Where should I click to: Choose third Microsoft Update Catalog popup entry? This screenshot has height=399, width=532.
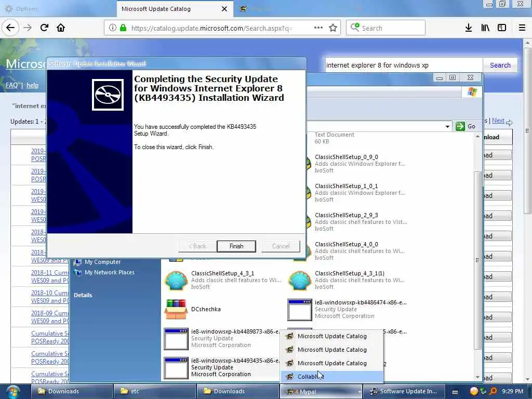(x=332, y=363)
